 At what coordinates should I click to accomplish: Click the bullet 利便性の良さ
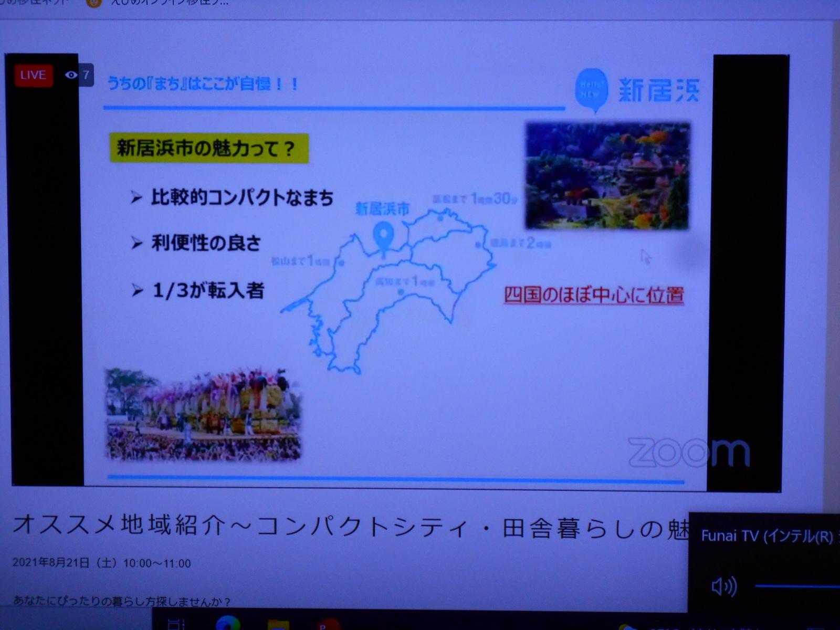click(x=206, y=243)
